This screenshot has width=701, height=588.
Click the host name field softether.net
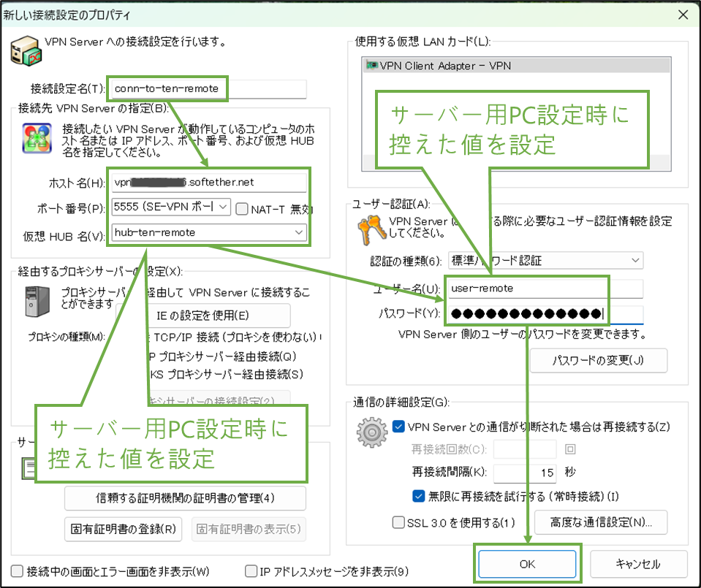[209, 183]
